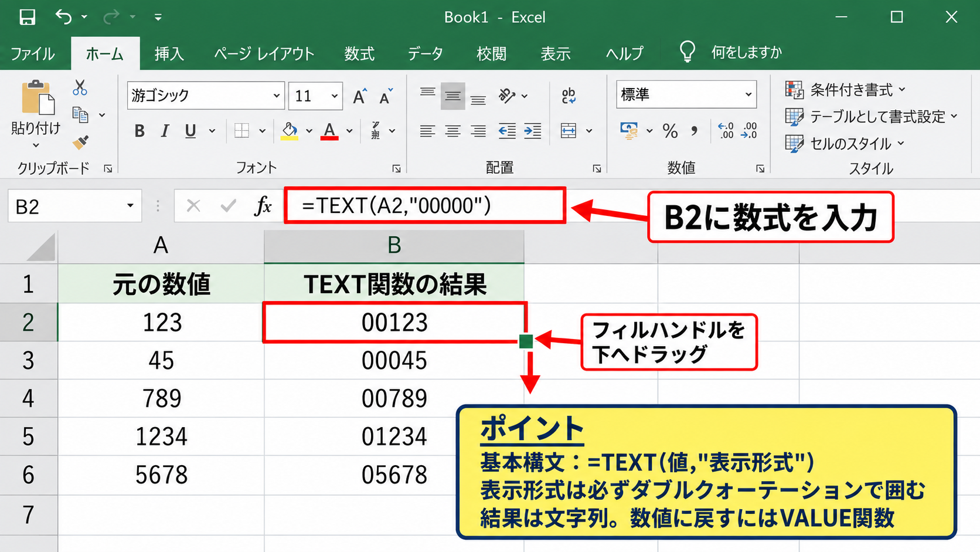The image size is (980, 552).
Task: Click the Orientation text-angle icon
Action: 507,96
